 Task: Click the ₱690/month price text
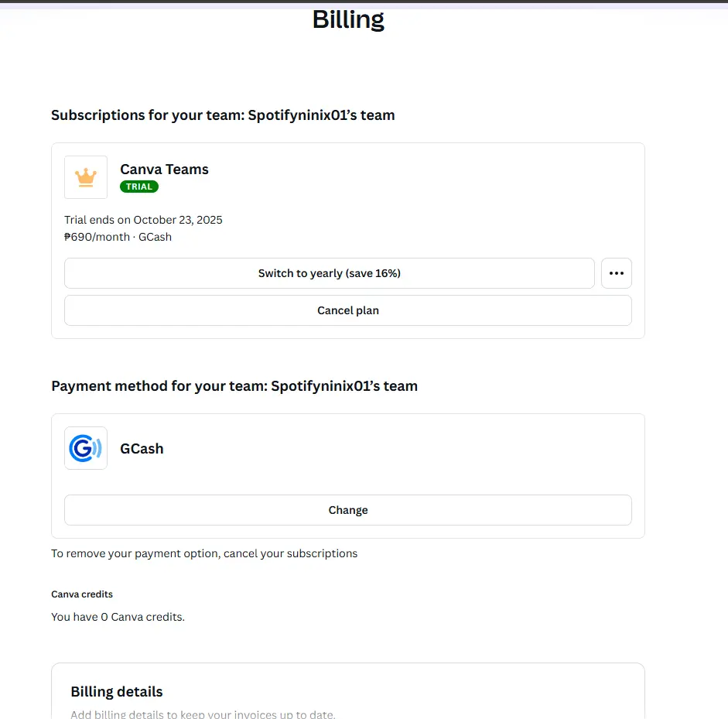pyautogui.click(x=97, y=237)
